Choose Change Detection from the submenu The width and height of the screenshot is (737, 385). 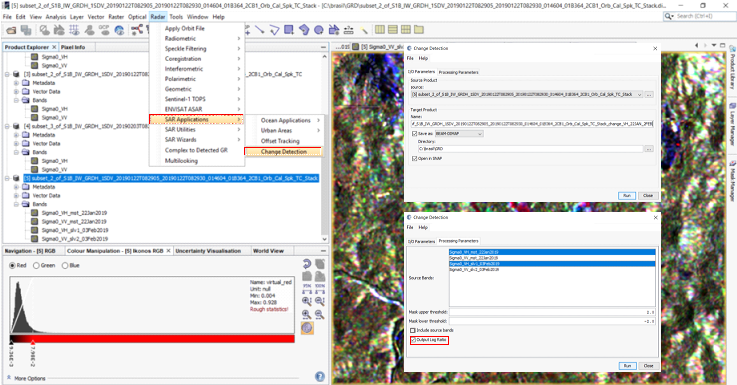(x=283, y=151)
